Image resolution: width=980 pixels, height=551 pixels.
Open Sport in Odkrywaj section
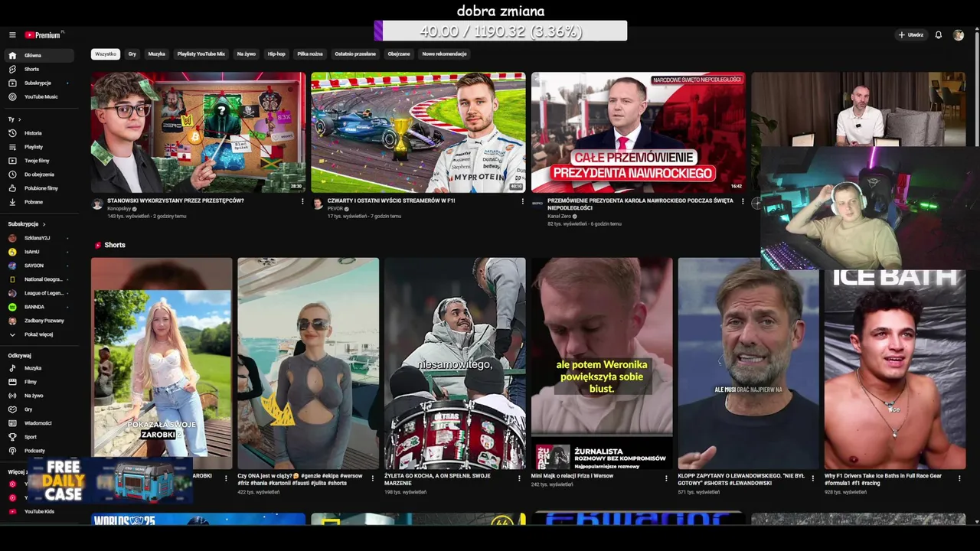point(38,437)
